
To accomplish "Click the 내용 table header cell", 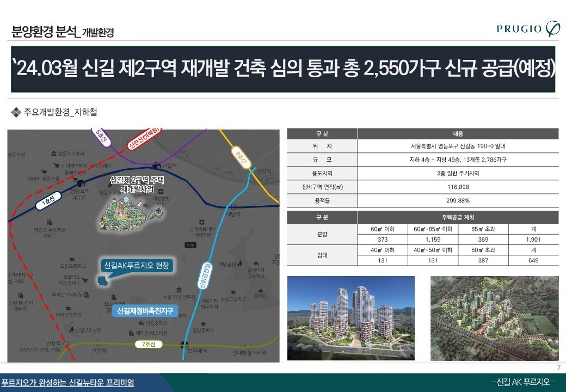I will point(458,133).
